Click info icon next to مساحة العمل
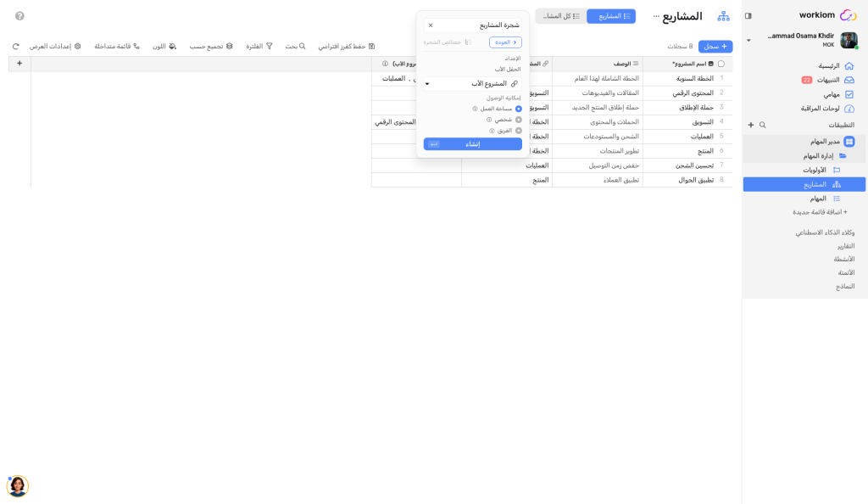The height and width of the screenshot is (504, 868). pos(475,109)
